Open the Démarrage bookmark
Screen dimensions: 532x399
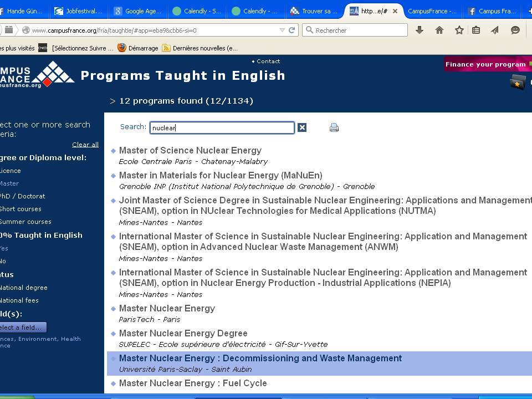coord(138,48)
